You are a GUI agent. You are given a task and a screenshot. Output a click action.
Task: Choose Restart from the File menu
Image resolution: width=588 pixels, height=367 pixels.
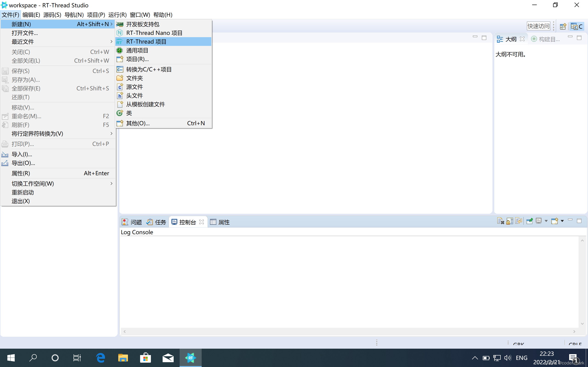[x=23, y=192]
